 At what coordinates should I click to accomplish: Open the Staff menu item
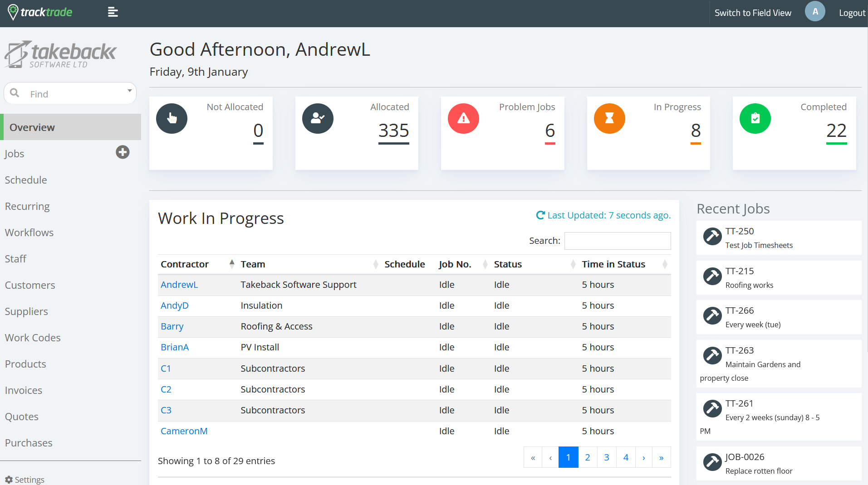click(15, 259)
